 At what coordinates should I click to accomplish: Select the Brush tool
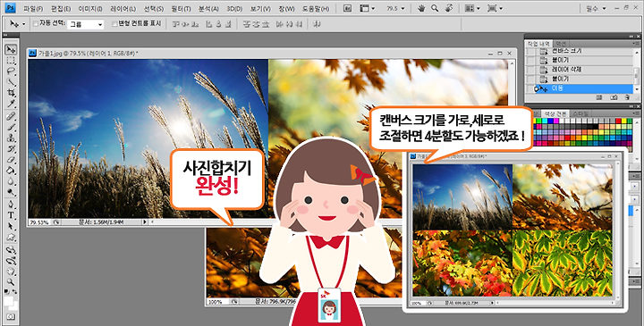pos(11,127)
